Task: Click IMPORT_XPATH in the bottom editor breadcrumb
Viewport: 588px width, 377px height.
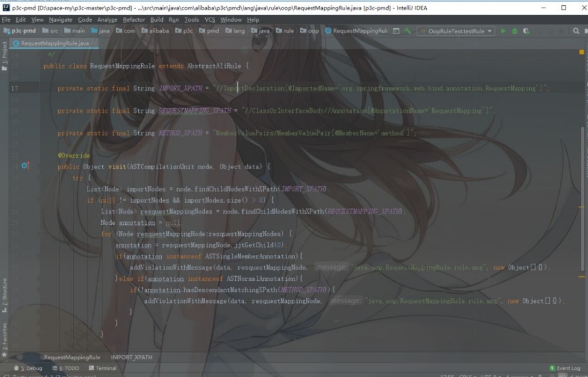Action: pyautogui.click(x=132, y=357)
